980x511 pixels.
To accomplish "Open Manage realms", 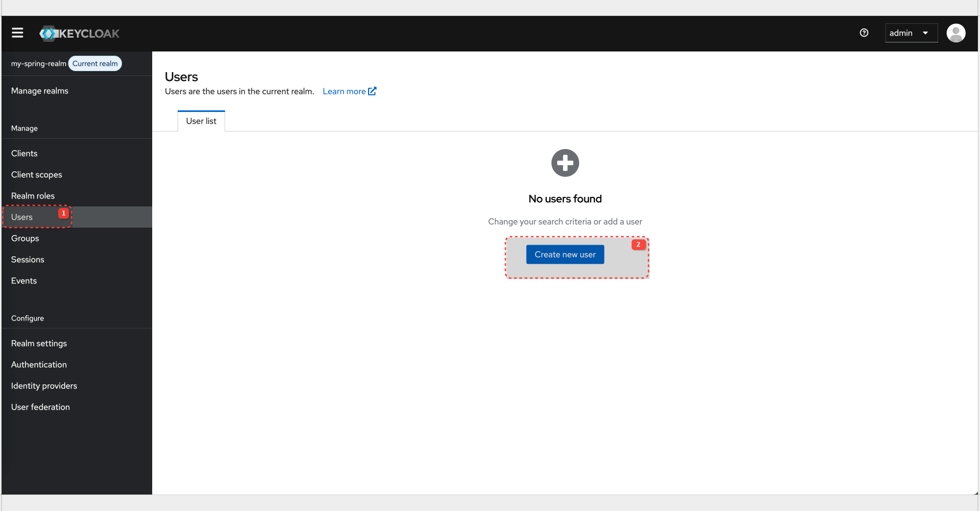I will pyautogui.click(x=40, y=90).
